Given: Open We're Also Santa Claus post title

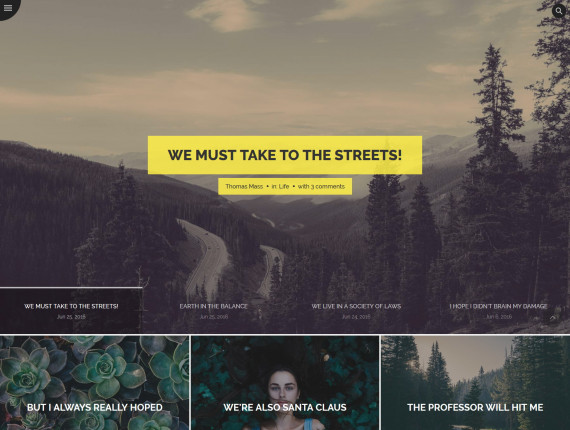Looking at the screenshot, I should [x=285, y=407].
